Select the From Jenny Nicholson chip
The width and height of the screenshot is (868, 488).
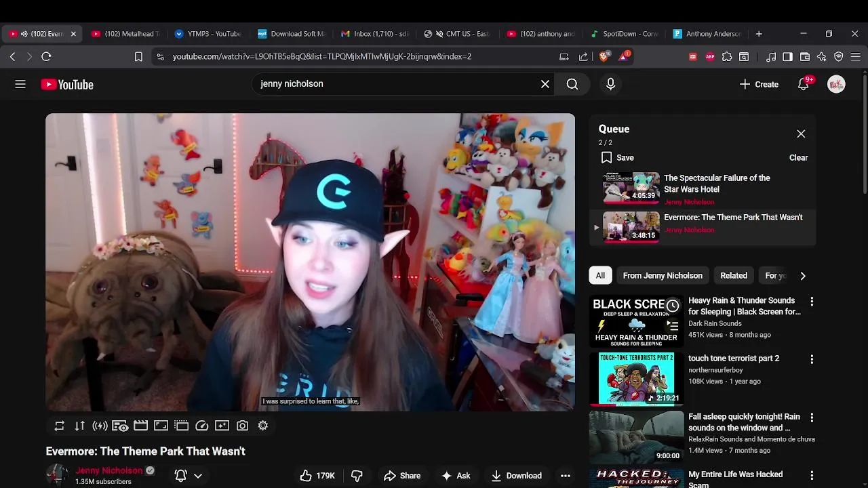coord(663,275)
